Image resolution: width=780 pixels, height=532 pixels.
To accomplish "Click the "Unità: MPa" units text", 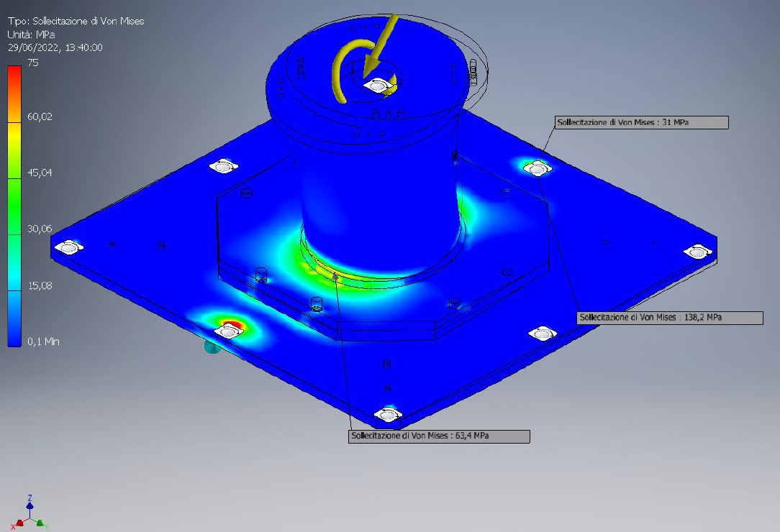I will coord(31,35).
